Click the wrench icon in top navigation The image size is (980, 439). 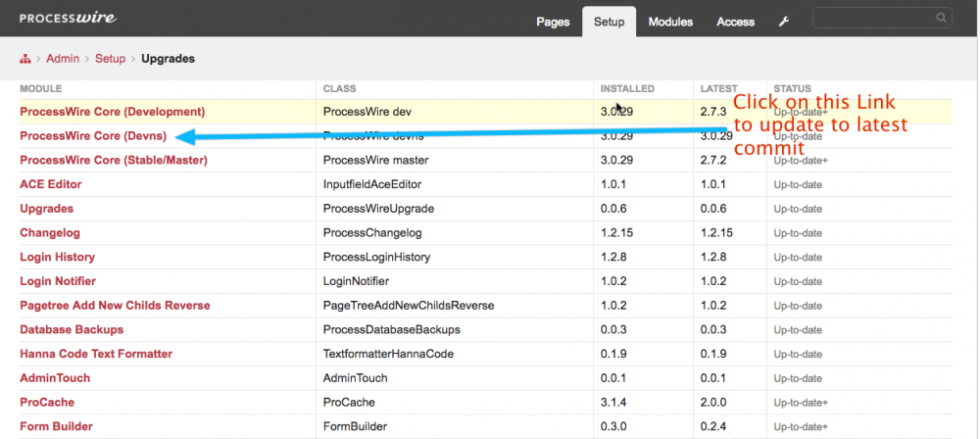coord(784,22)
